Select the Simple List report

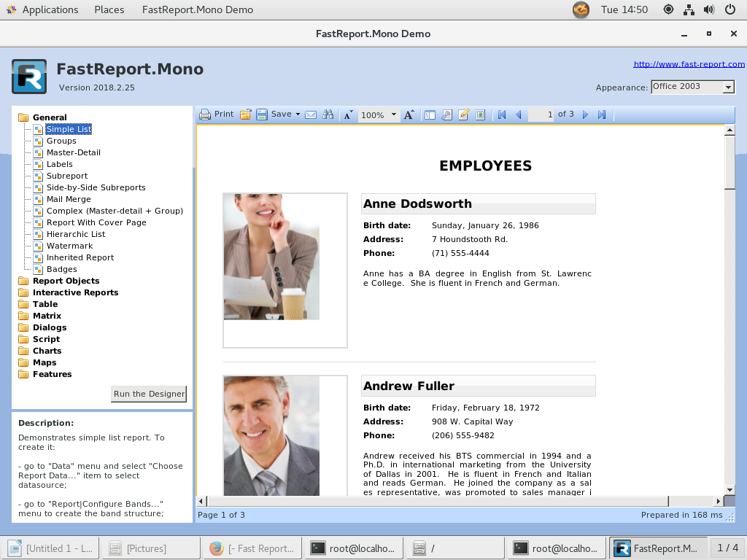tap(69, 129)
